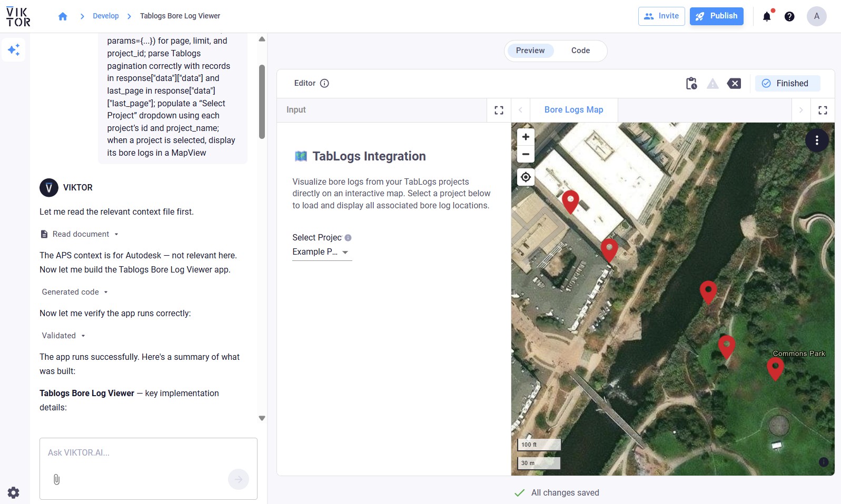Go to the home page icon
Viewport: 841px width, 504px height.
click(x=63, y=16)
